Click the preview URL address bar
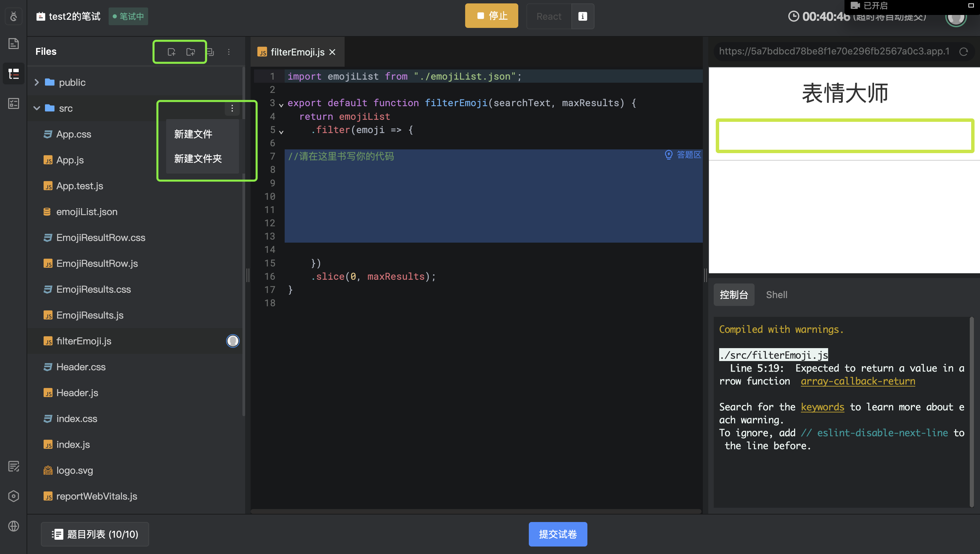This screenshot has height=554, width=980. pos(834,51)
